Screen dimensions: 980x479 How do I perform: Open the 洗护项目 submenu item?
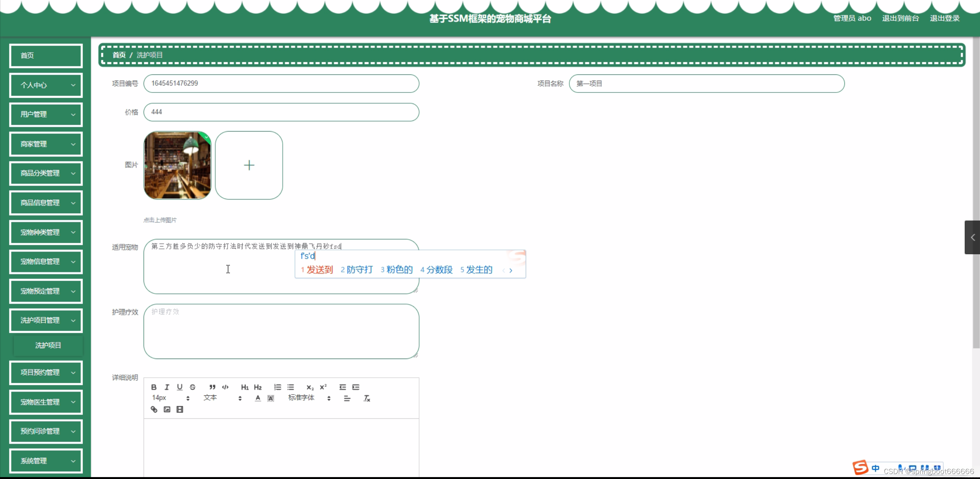[48, 345]
